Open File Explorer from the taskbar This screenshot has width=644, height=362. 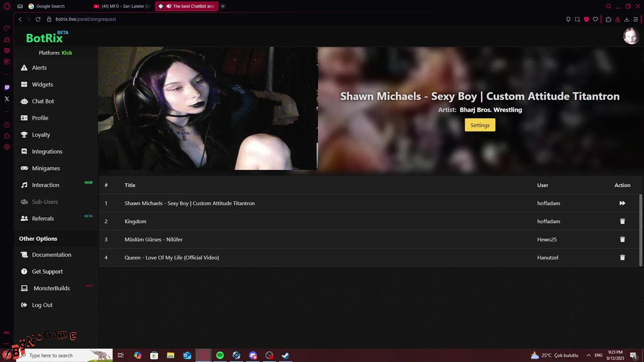click(171, 355)
